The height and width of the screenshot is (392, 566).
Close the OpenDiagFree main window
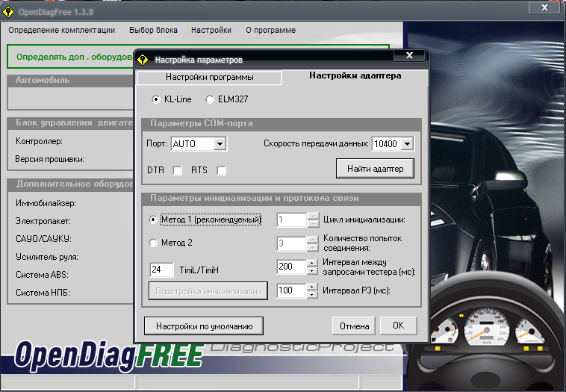[x=544, y=7]
